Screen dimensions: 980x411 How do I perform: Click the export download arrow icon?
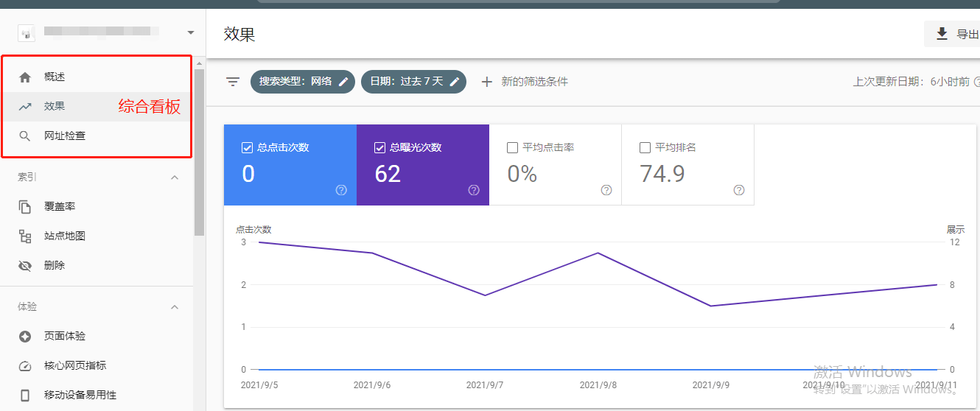click(x=942, y=34)
